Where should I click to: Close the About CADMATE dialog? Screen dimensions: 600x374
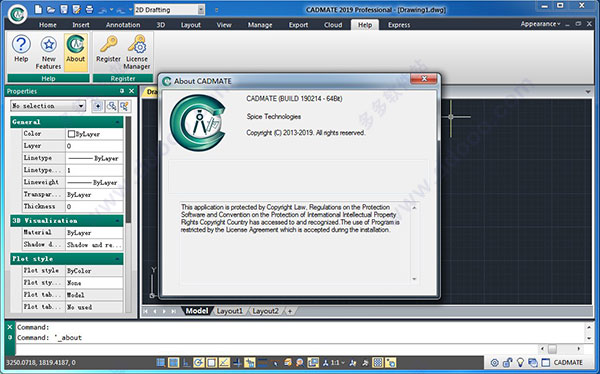coord(424,79)
